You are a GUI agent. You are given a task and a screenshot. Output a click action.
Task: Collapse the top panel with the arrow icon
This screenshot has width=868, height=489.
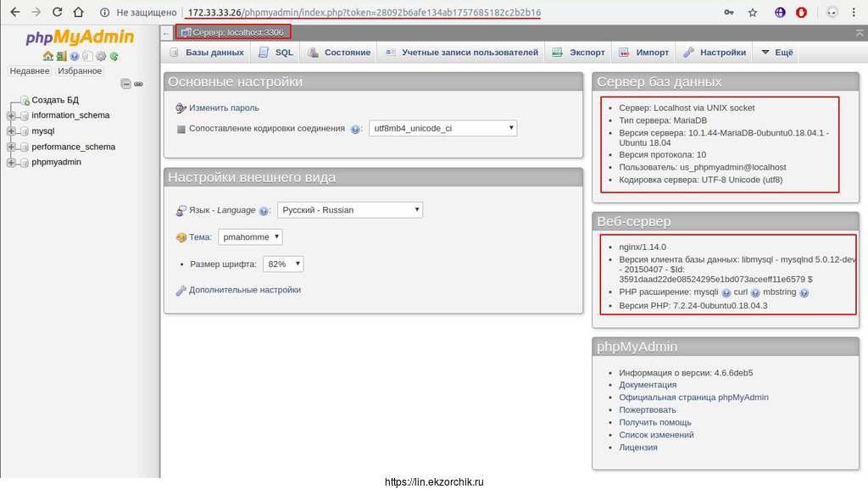click(x=860, y=32)
